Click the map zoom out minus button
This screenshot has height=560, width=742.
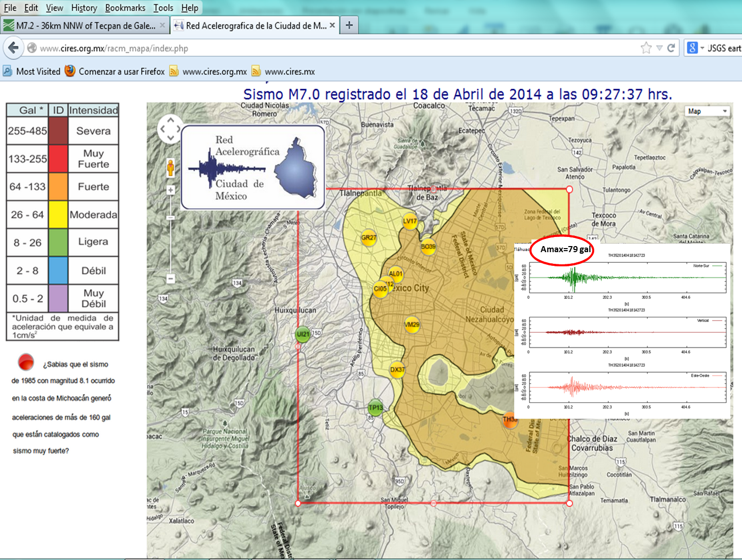click(x=171, y=278)
